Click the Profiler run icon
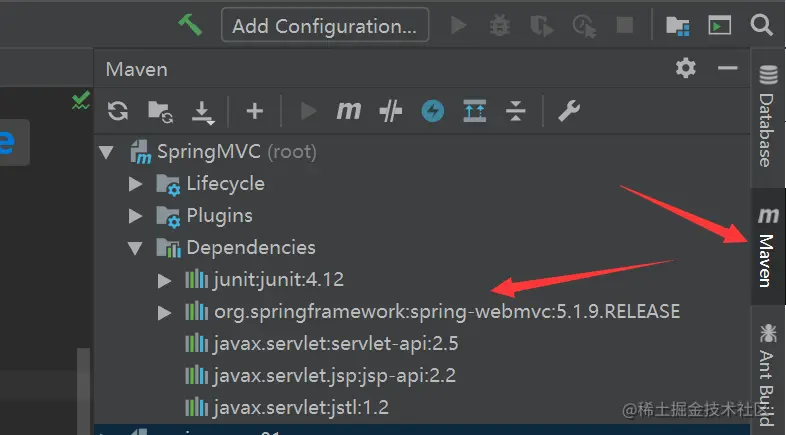 point(584,26)
